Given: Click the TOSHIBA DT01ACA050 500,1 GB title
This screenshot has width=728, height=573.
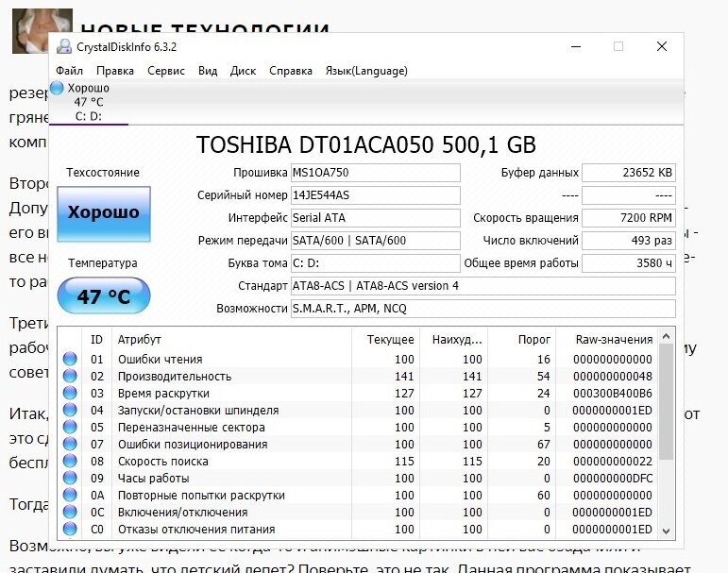Looking at the screenshot, I should 365,144.
